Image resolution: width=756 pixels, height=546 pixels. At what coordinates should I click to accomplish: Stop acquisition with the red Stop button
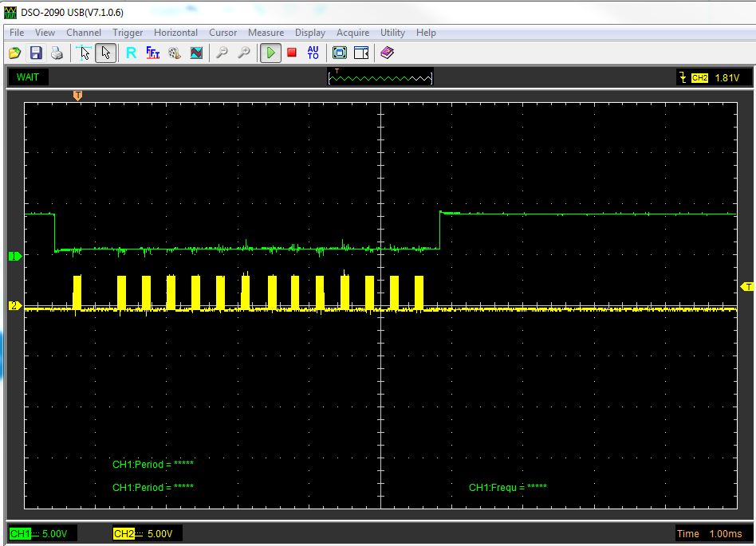(x=292, y=53)
